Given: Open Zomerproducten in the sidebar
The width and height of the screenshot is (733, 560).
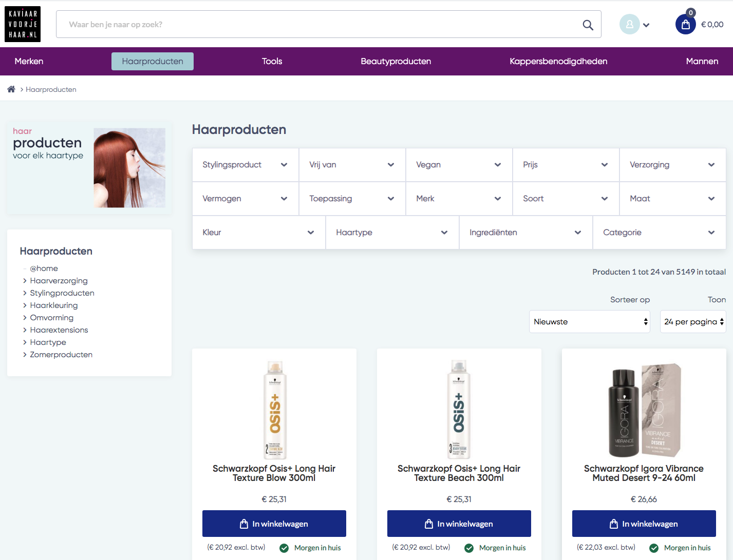Looking at the screenshot, I should coord(61,355).
